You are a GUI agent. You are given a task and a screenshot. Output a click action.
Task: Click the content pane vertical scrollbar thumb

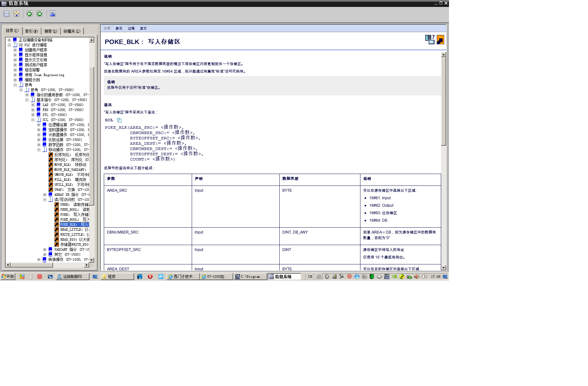click(x=444, y=101)
